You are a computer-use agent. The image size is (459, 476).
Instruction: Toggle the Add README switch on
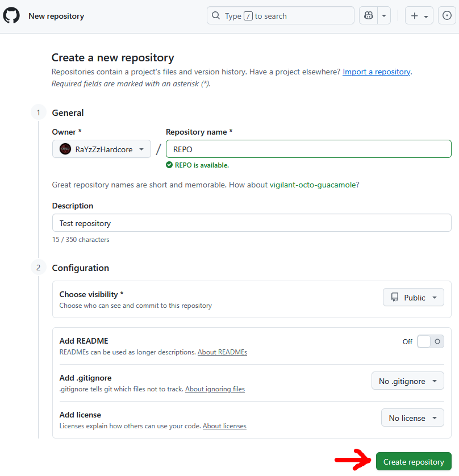(x=430, y=341)
